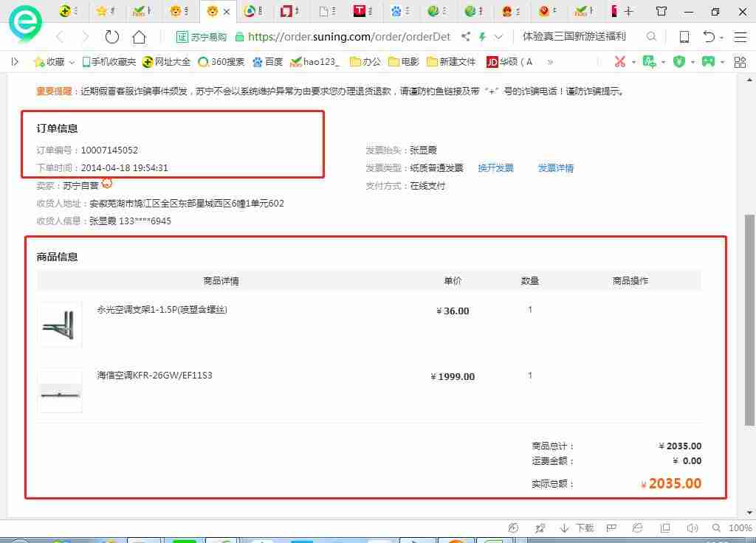Open the 百度 bookmark
The height and width of the screenshot is (543, 756).
coord(267,62)
